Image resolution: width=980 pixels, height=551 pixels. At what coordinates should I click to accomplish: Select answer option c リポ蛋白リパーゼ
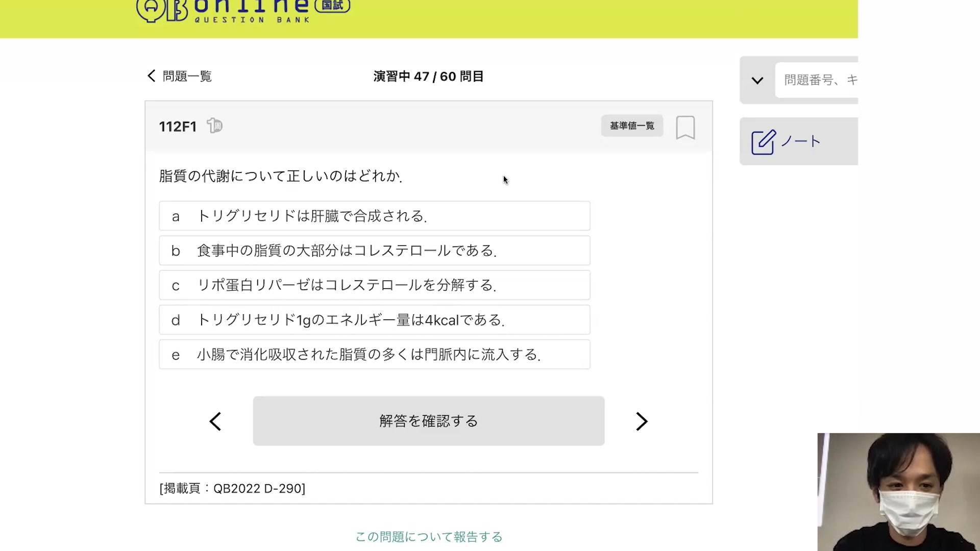coord(374,285)
